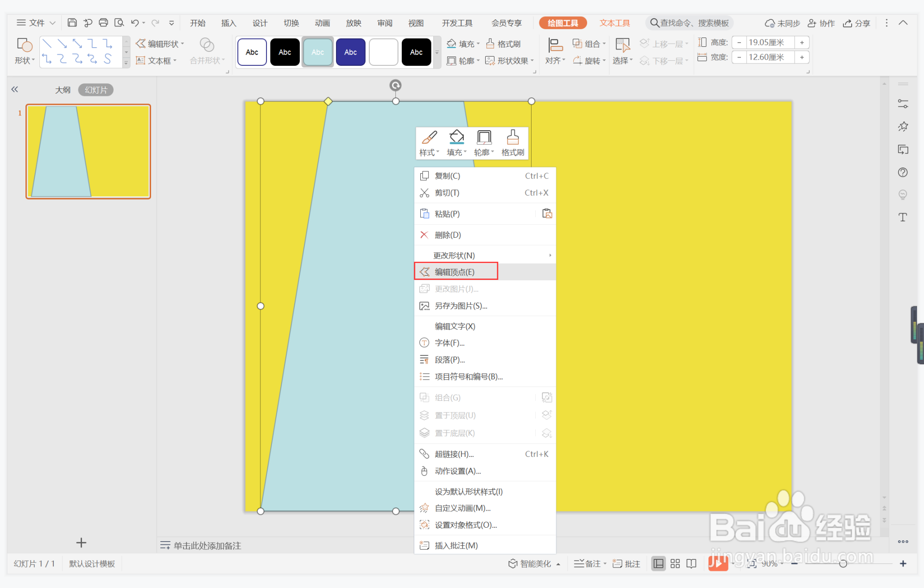Undo the last action
924x588 pixels.
point(135,23)
